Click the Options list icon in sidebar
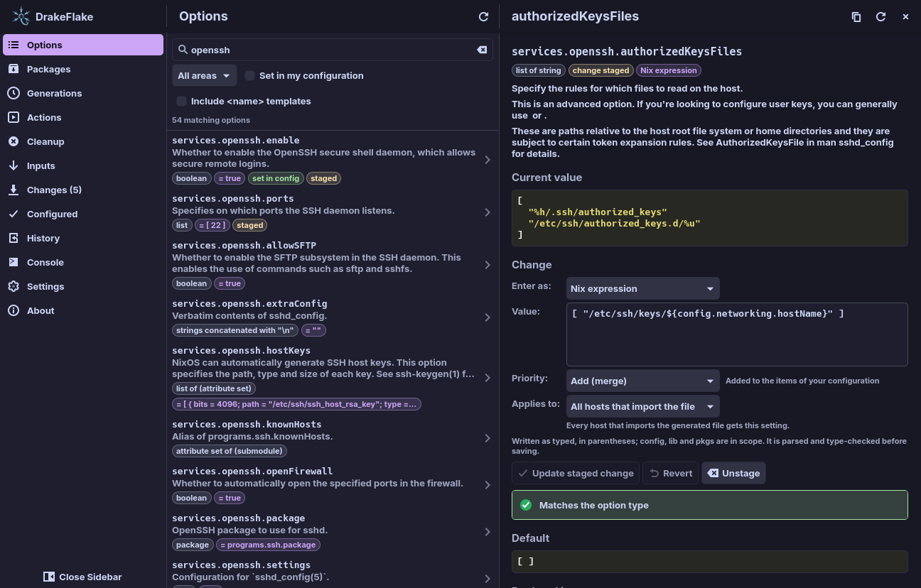 tap(14, 45)
